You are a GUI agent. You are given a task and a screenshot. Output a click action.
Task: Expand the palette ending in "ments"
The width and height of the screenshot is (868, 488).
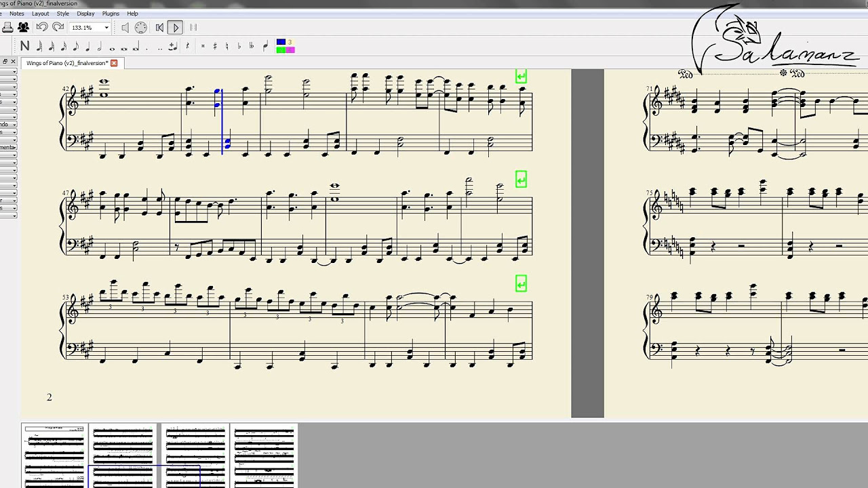(x=8, y=147)
